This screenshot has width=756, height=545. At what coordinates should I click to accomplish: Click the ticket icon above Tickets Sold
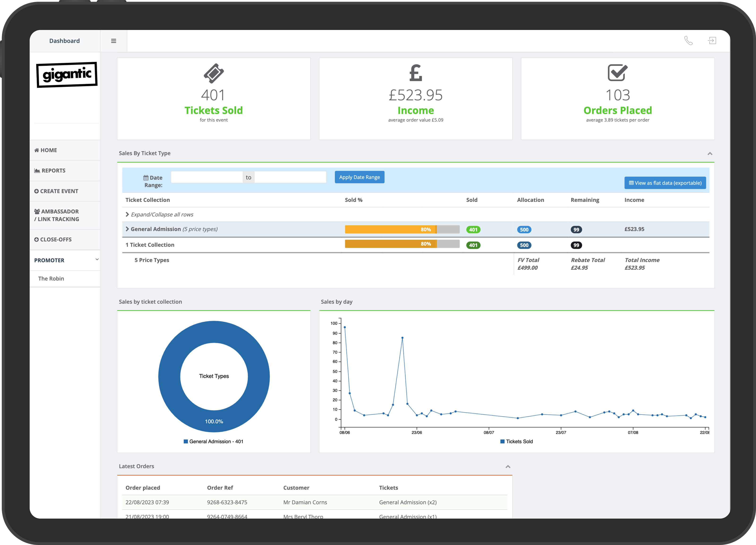click(214, 73)
